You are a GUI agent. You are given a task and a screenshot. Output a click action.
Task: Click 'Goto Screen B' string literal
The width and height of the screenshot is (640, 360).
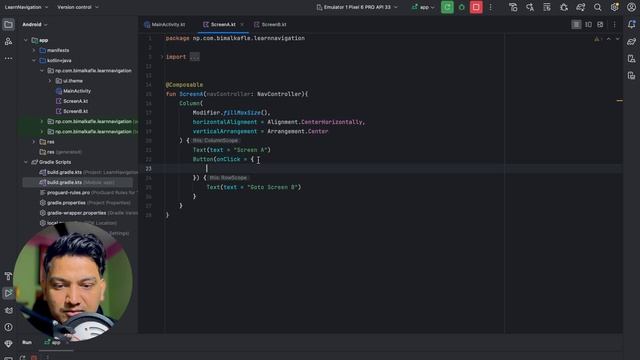coord(272,187)
